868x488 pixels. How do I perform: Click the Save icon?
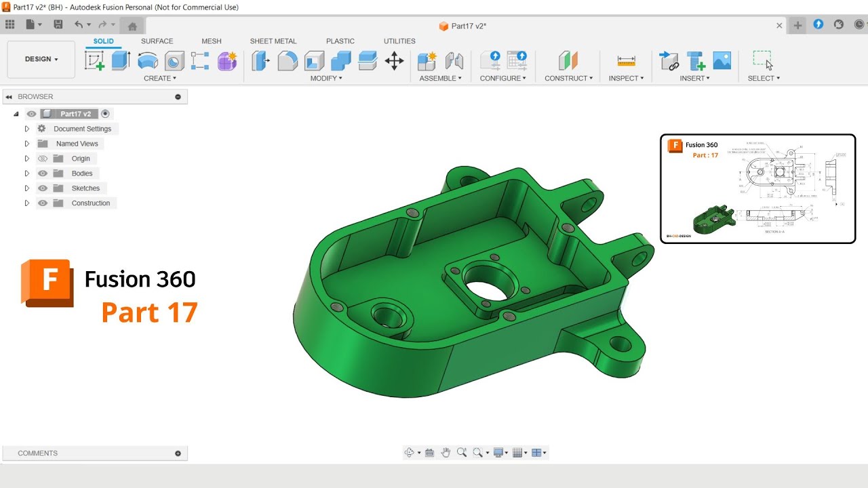58,24
